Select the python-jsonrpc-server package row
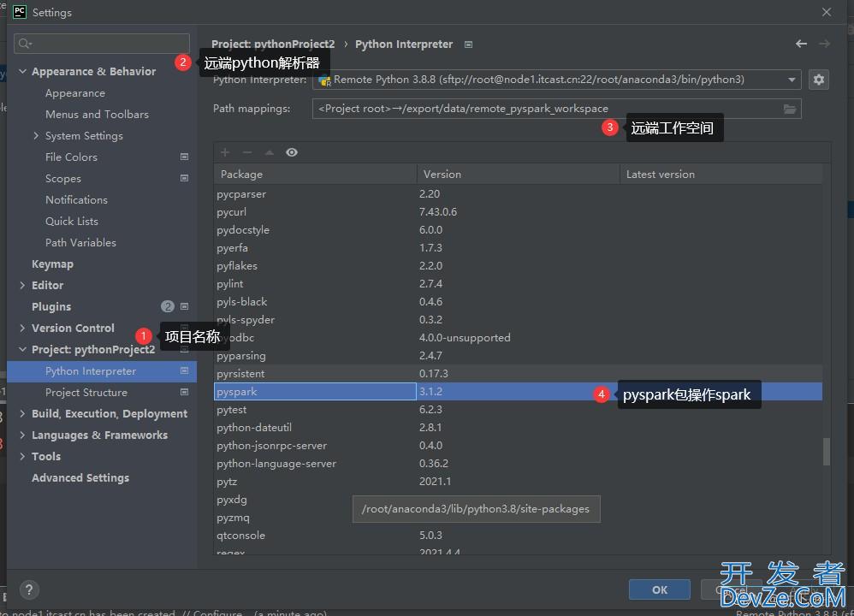The height and width of the screenshot is (616, 854). pyautogui.click(x=518, y=446)
